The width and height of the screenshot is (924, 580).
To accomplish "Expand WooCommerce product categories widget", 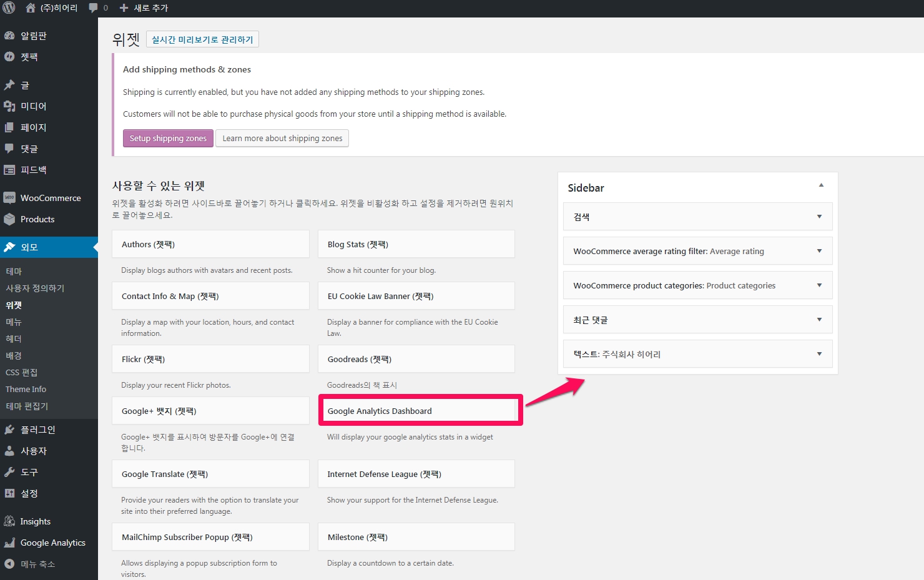I will point(819,285).
